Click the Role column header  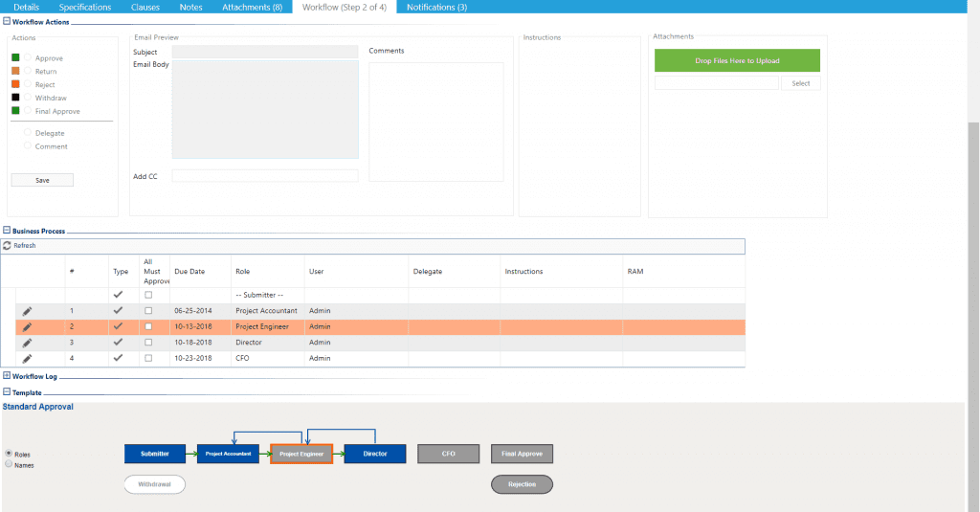point(242,272)
